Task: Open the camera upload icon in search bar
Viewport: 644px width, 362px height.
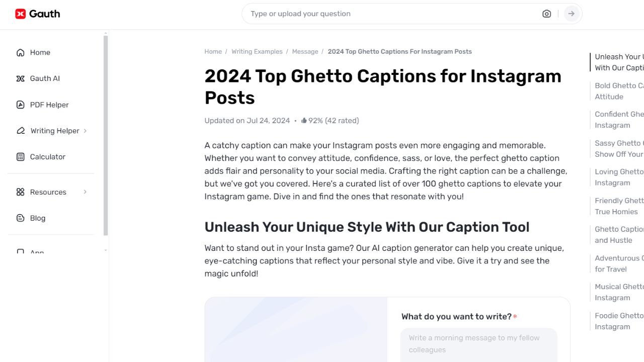Action: [x=546, y=14]
